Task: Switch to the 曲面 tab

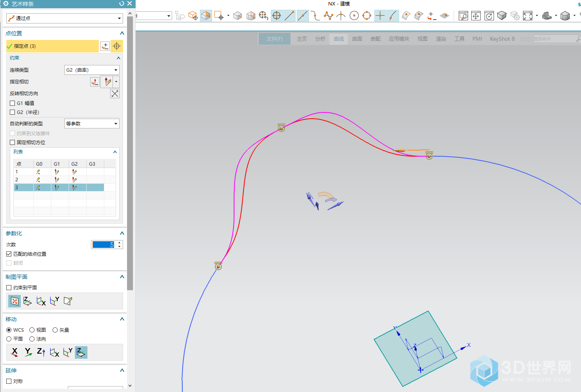Action: pyautogui.click(x=357, y=39)
